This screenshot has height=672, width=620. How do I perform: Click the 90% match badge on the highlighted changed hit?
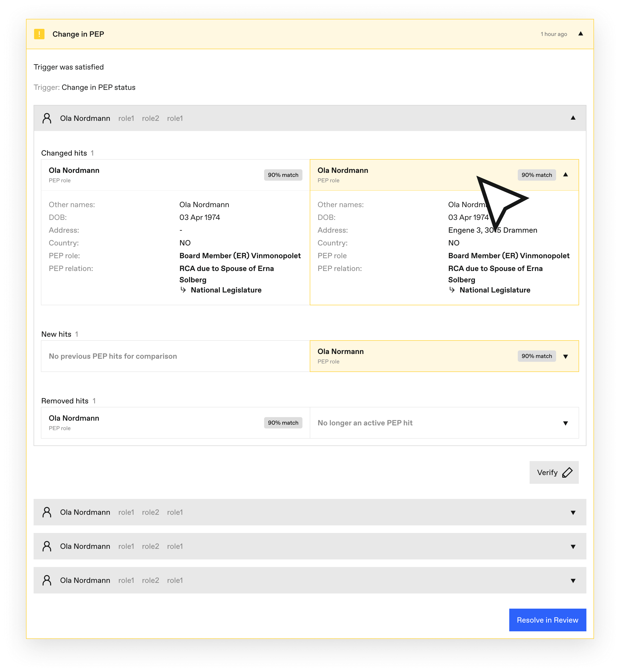(536, 175)
